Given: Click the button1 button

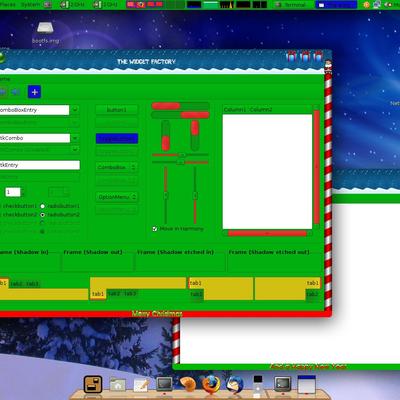Looking at the screenshot, I should [117, 110].
